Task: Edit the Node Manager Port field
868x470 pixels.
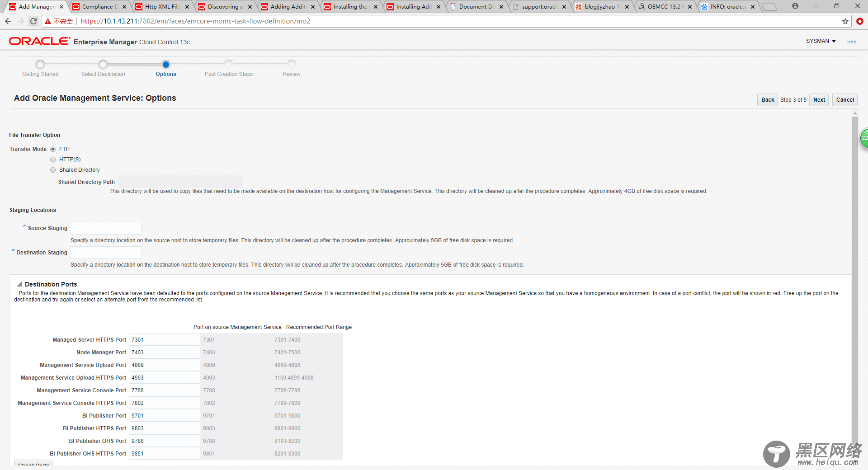Action: (x=165, y=352)
